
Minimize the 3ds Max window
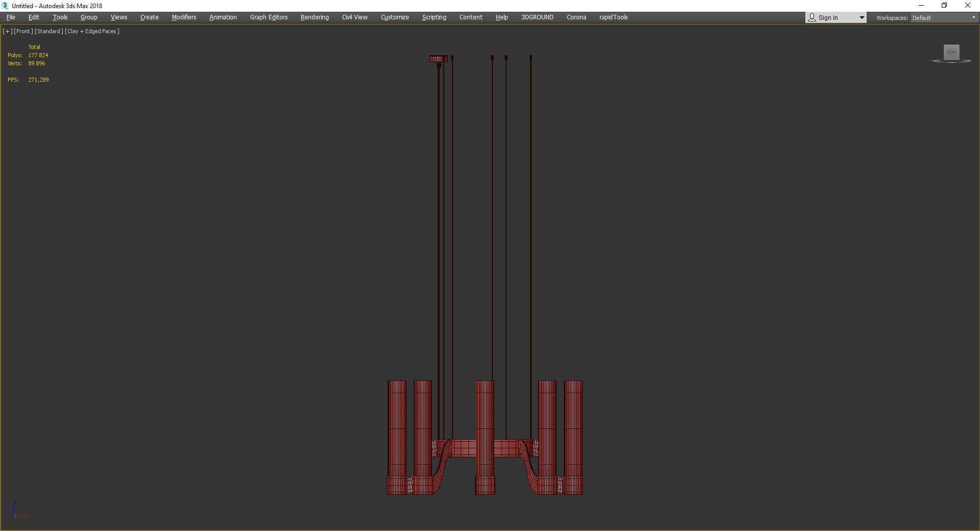point(921,6)
